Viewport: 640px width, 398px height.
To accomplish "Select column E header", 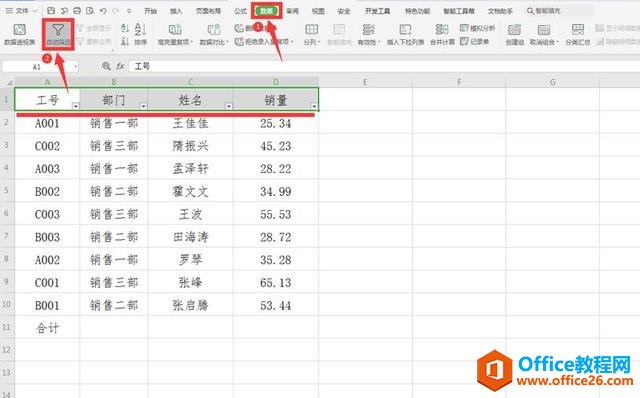I will coord(365,82).
